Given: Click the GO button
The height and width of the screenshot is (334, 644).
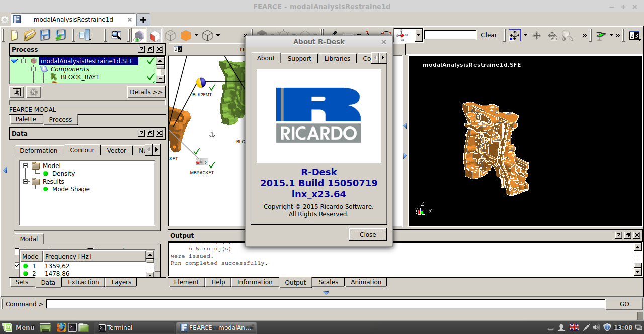Looking at the screenshot, I should point(624,304).
